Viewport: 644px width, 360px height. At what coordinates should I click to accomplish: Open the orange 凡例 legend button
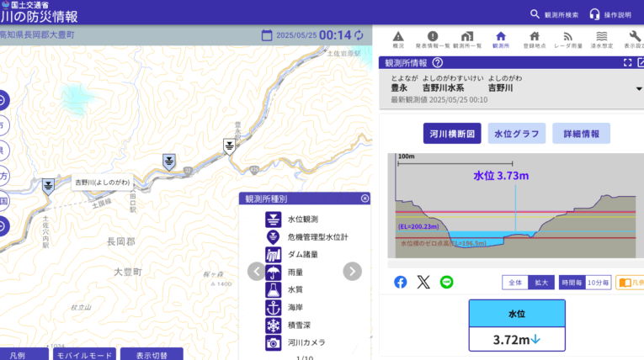point(630,283)
